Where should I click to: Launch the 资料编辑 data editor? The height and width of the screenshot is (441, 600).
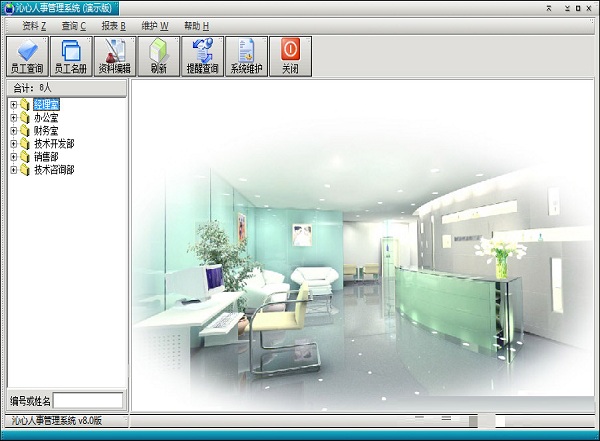114,57
